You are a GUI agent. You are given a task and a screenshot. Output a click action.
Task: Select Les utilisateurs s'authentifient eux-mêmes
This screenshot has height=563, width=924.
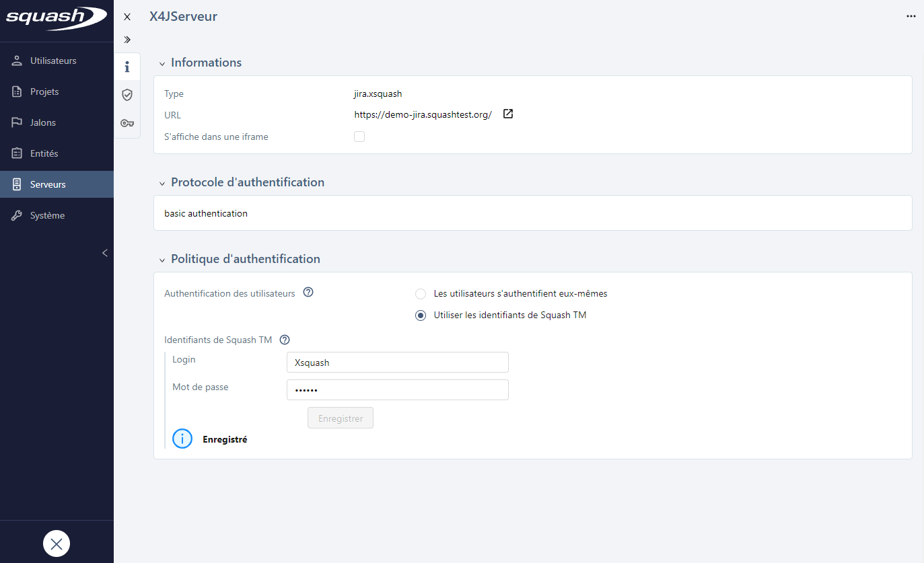(x=421, y=293)
